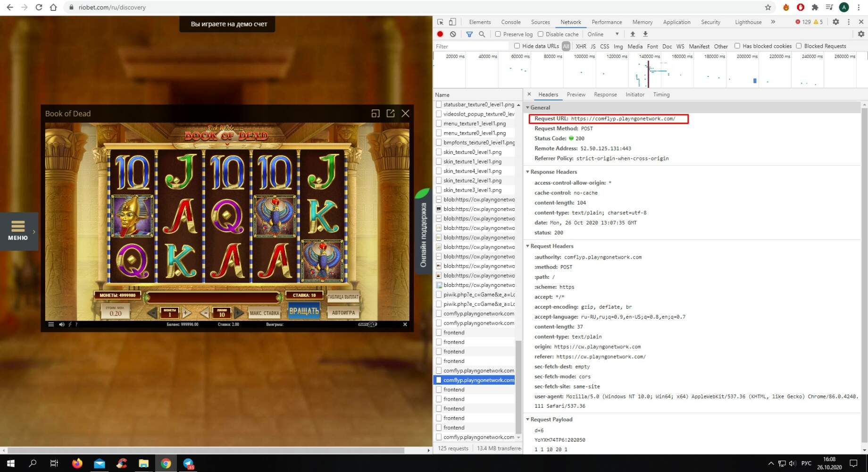
Task: Export HAR file with download arrow
Action: click(x=645, y=34)
